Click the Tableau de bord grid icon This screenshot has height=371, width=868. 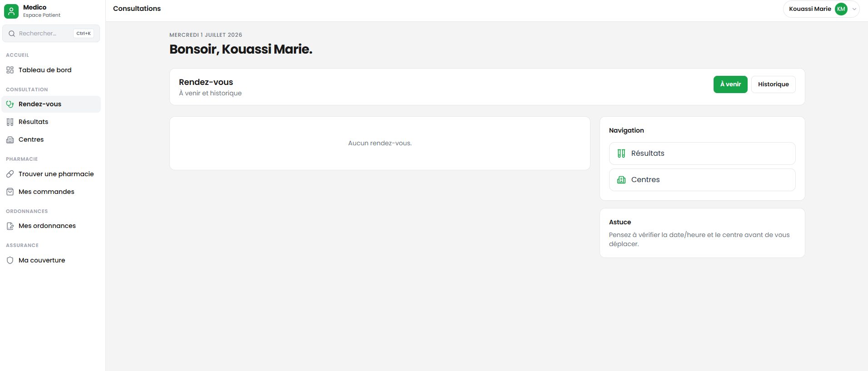click(x=10, y=70)
